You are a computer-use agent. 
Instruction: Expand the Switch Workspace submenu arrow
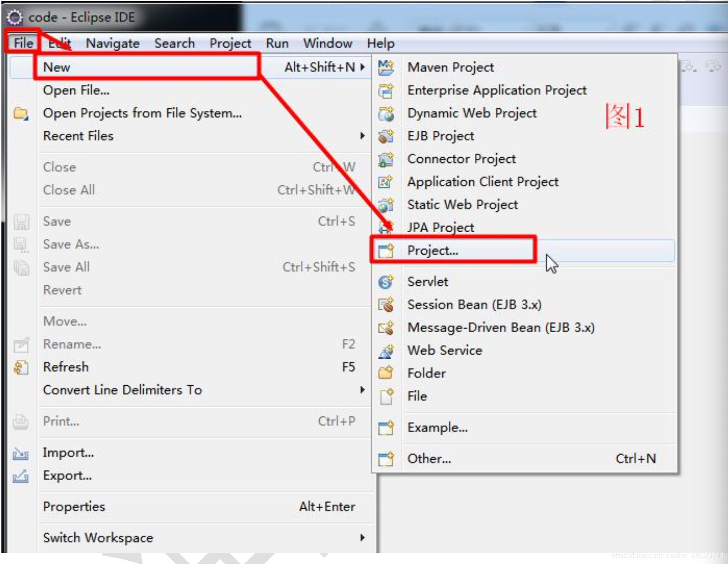pyautogui.click(x=363, y=538)
